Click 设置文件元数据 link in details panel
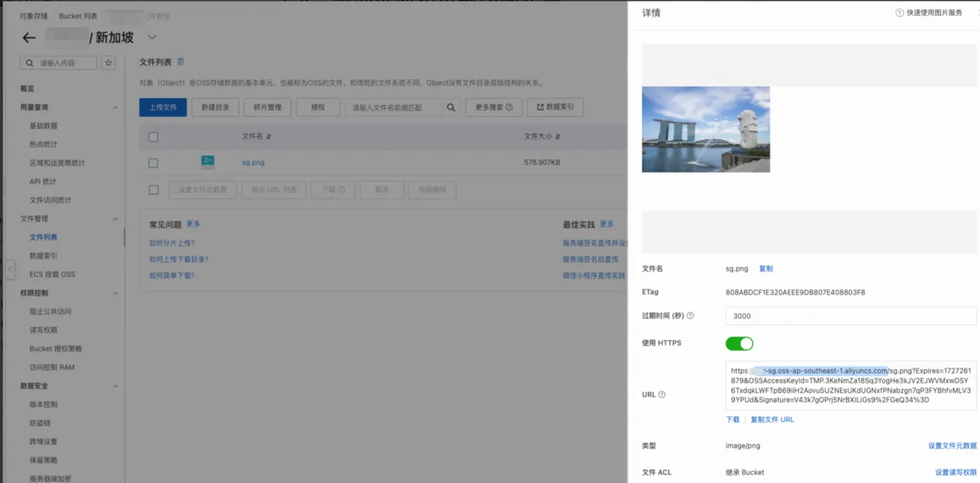 pyautogui.click(x=952, y=445)
